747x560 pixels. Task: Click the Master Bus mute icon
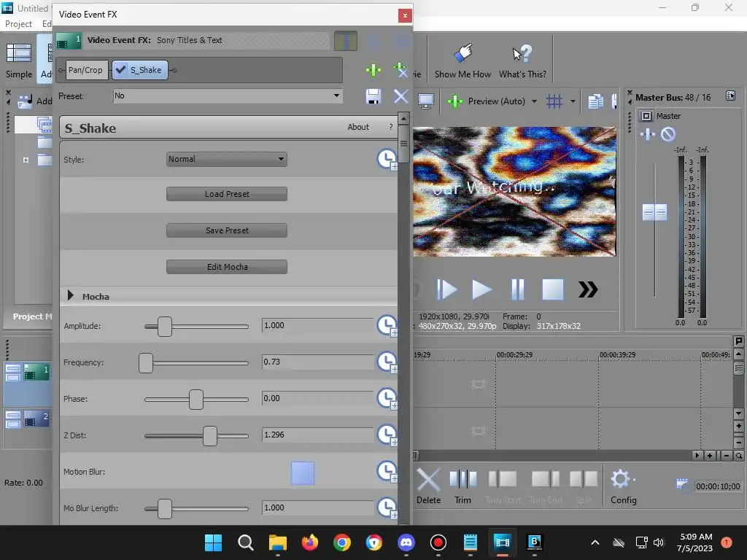click(668, 134)
